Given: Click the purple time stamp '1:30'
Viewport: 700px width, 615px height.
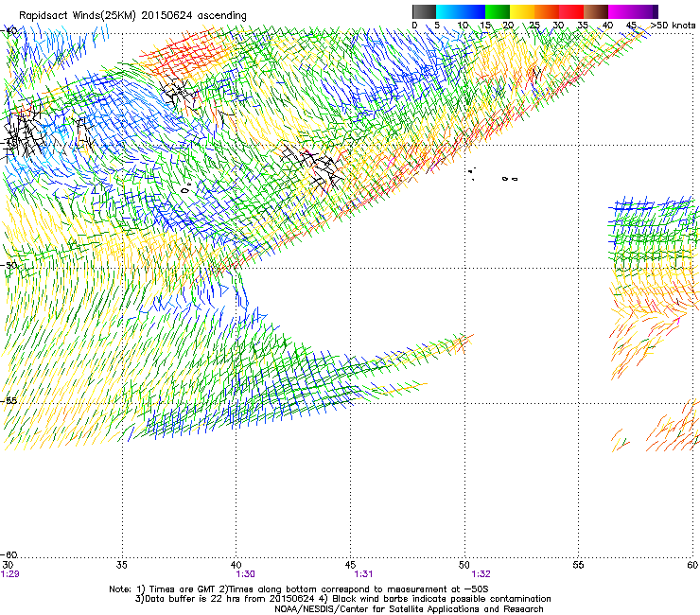Looking at the screenshot, I should [246, 574].
